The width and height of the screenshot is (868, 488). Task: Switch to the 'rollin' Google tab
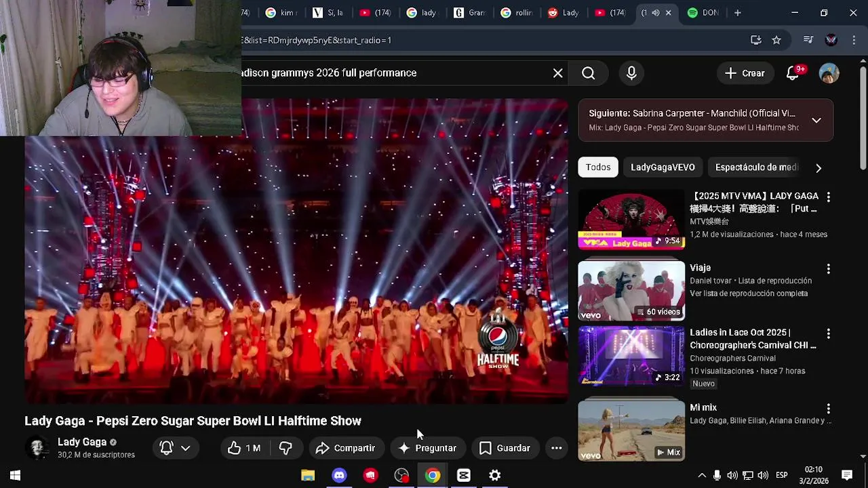[517, 13]
